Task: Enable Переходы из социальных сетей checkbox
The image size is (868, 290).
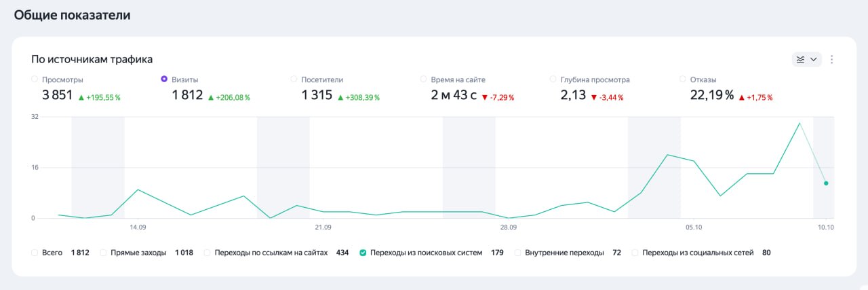Action: click(635, 253)
